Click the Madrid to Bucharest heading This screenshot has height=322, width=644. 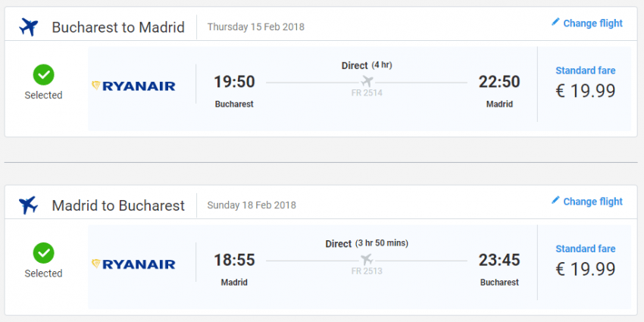118,205
